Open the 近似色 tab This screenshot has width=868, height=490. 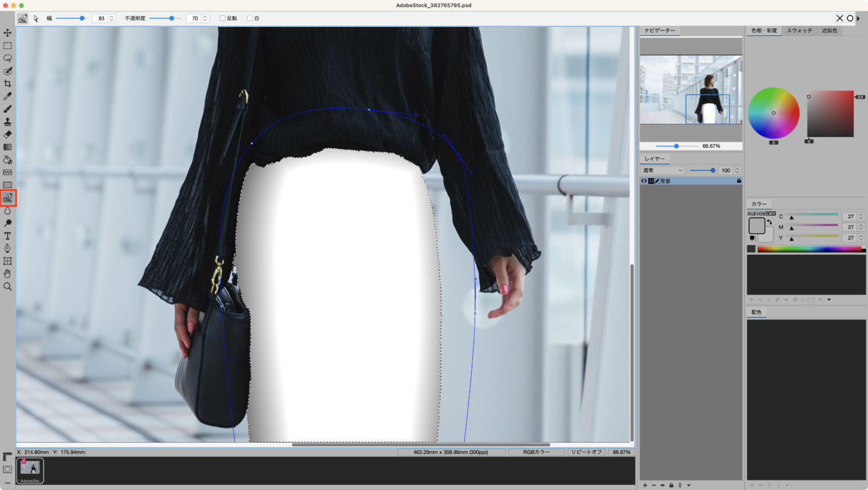click(830, 31)
